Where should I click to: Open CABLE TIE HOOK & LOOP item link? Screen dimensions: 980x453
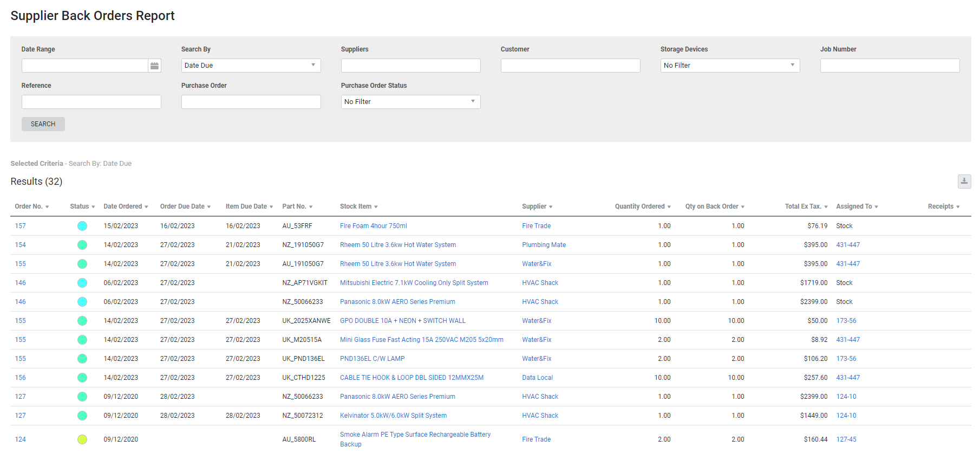pyautogui.click(x=412, y=378)
